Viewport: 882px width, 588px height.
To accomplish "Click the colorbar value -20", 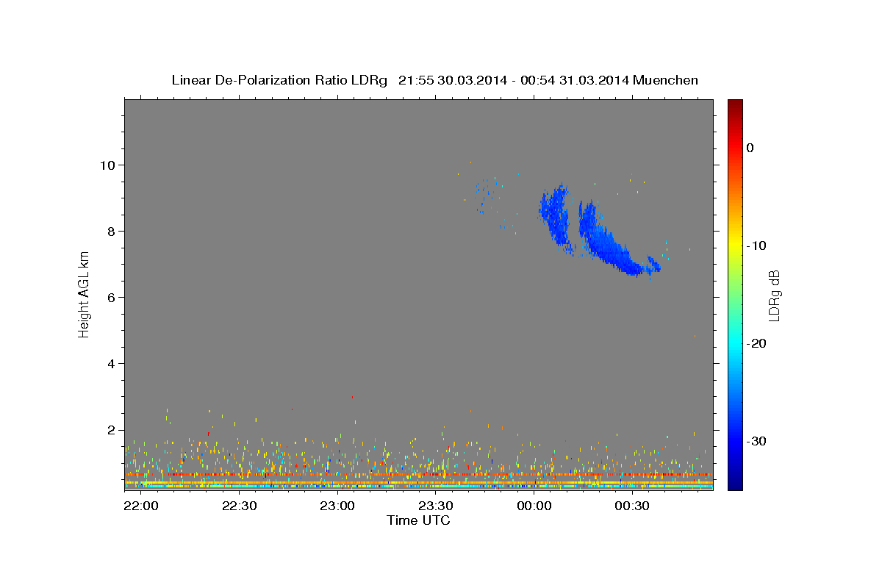I will click(756, 343).
